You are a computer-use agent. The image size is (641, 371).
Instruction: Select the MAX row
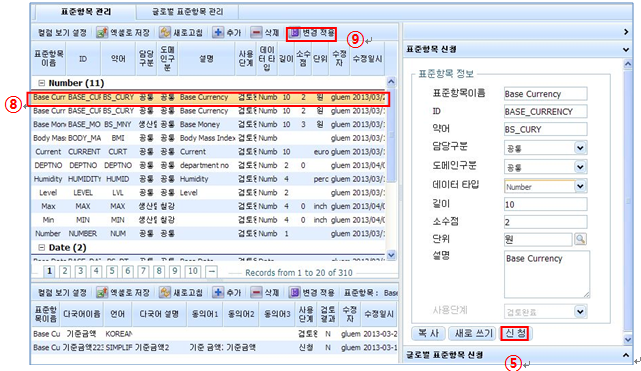coord(208,206)
